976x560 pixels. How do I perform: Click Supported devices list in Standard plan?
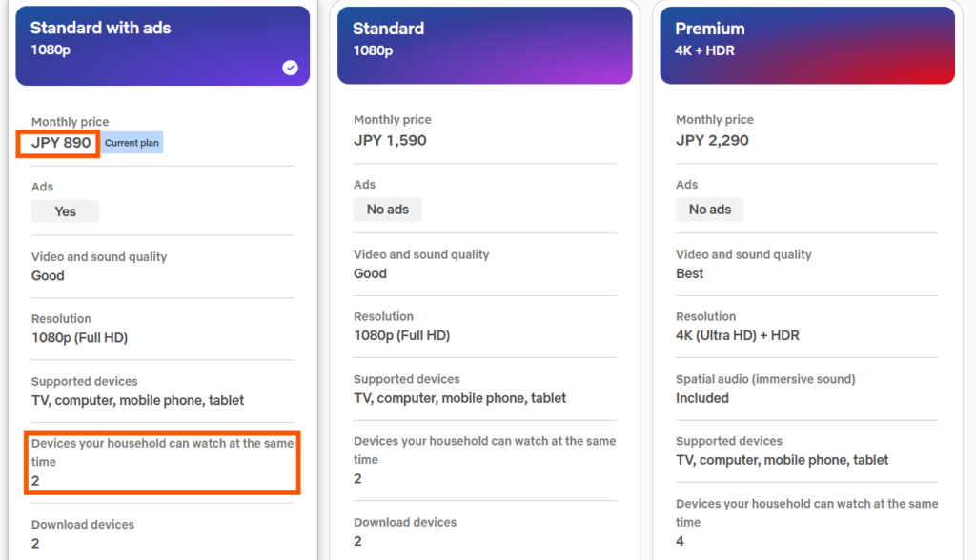point(459,398)
